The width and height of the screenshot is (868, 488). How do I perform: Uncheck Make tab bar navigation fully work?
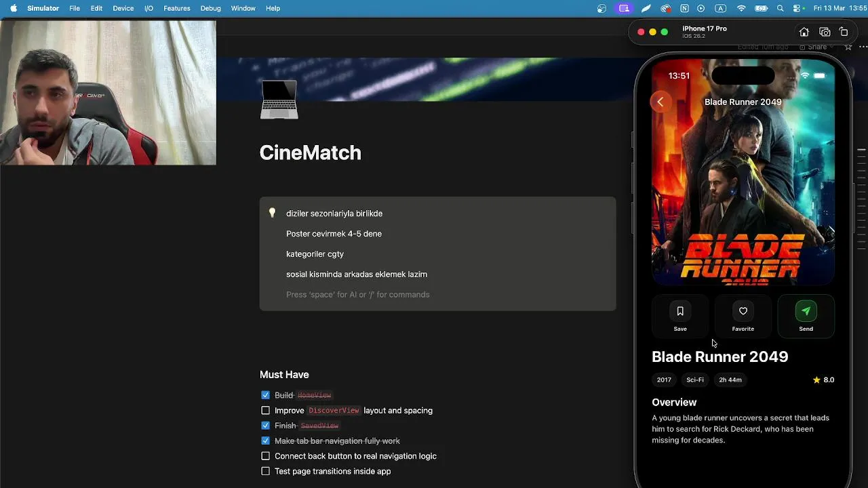click(x=265, y=441)
